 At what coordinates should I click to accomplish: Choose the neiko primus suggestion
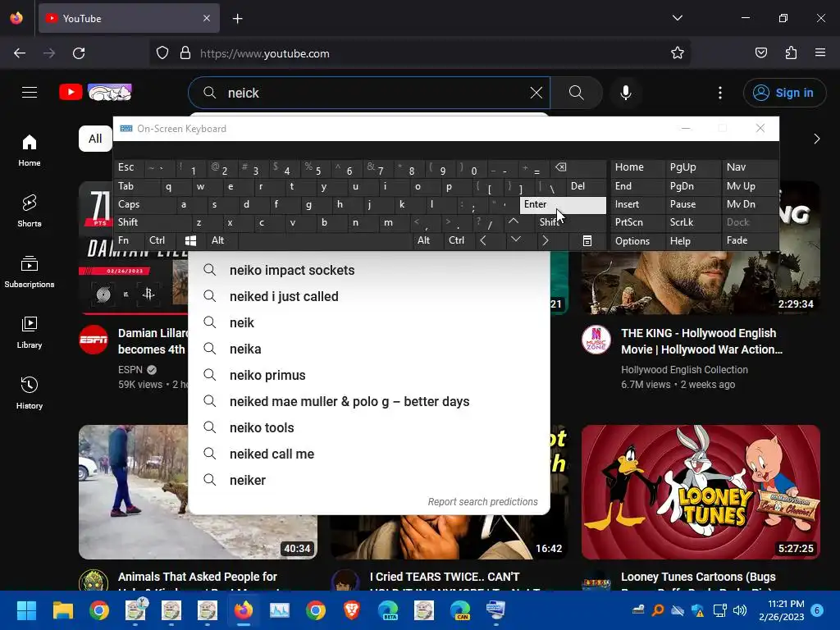[x=369, y=375]
